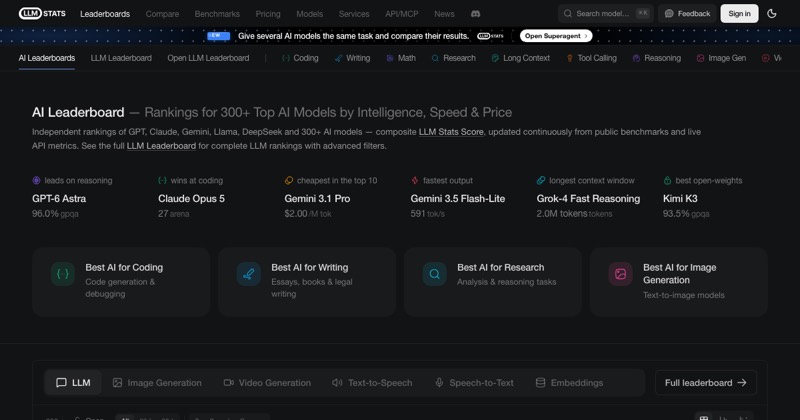Click the Claude Opus 5 model name
The height and width of the screenshot is (420, 800).
pos(191,199)
